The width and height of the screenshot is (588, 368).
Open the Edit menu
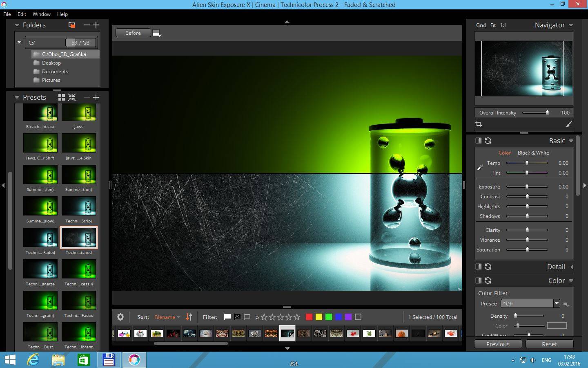click(x=22, y=14)
